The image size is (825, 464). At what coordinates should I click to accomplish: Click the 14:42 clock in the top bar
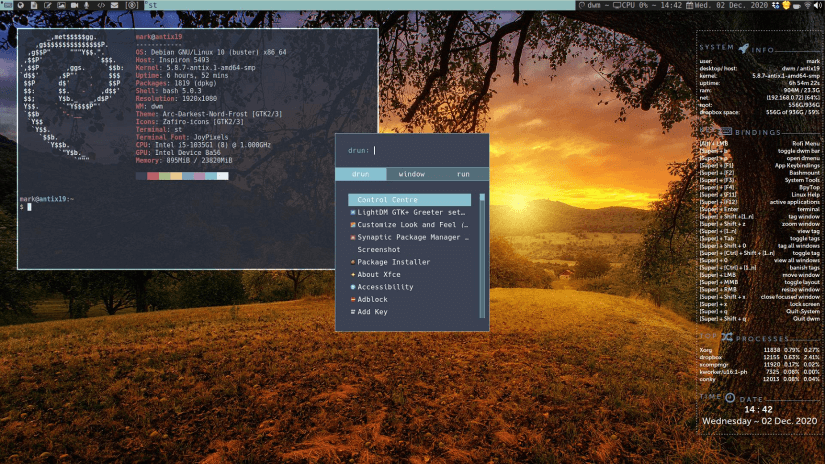tap(671, 5)
